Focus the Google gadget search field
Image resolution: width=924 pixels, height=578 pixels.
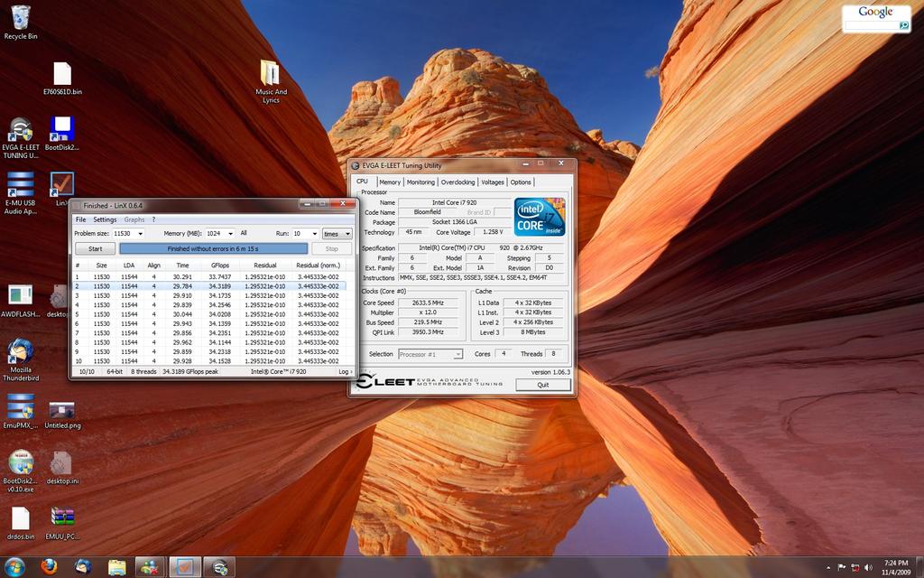coord(872,25)
